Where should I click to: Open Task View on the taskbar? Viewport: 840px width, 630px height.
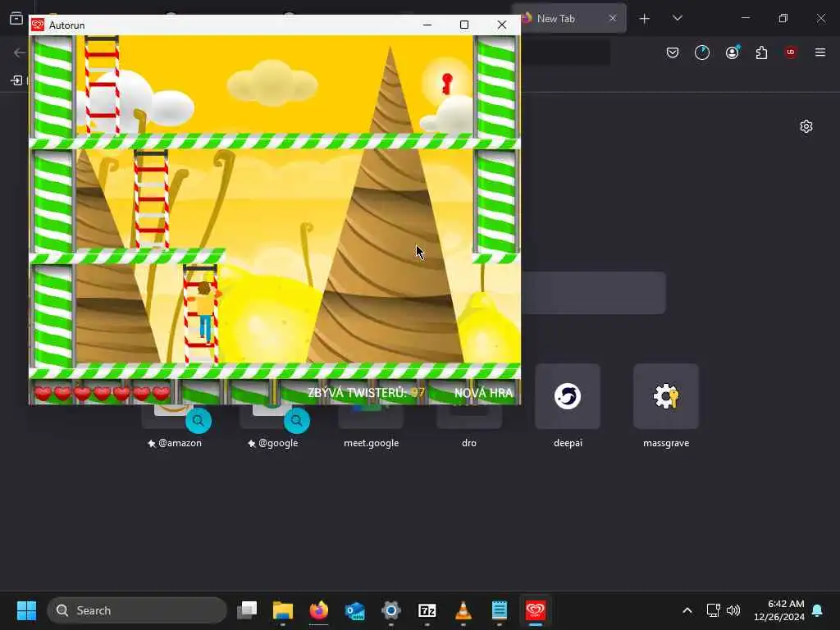click(x=247, y=610)
